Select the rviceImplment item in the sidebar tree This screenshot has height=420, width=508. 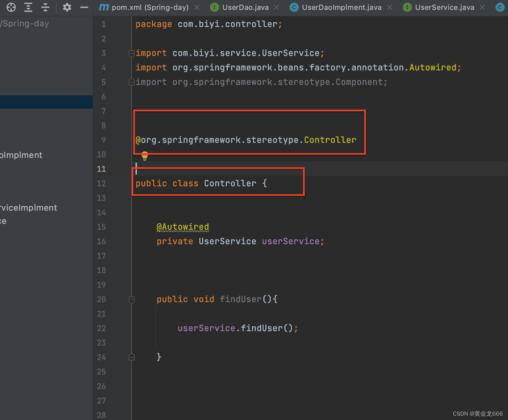pos(29,208)
